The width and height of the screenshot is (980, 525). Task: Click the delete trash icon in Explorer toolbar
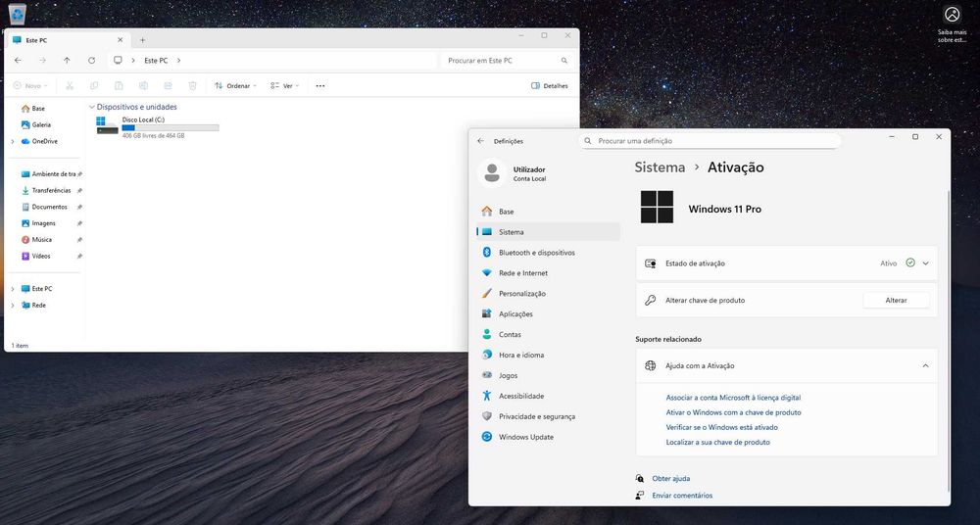tap(192, 85)
